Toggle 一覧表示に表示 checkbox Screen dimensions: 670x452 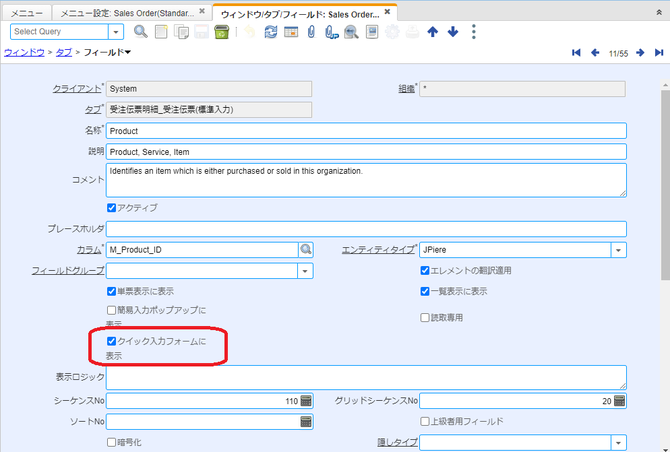(x=425, y=291)
